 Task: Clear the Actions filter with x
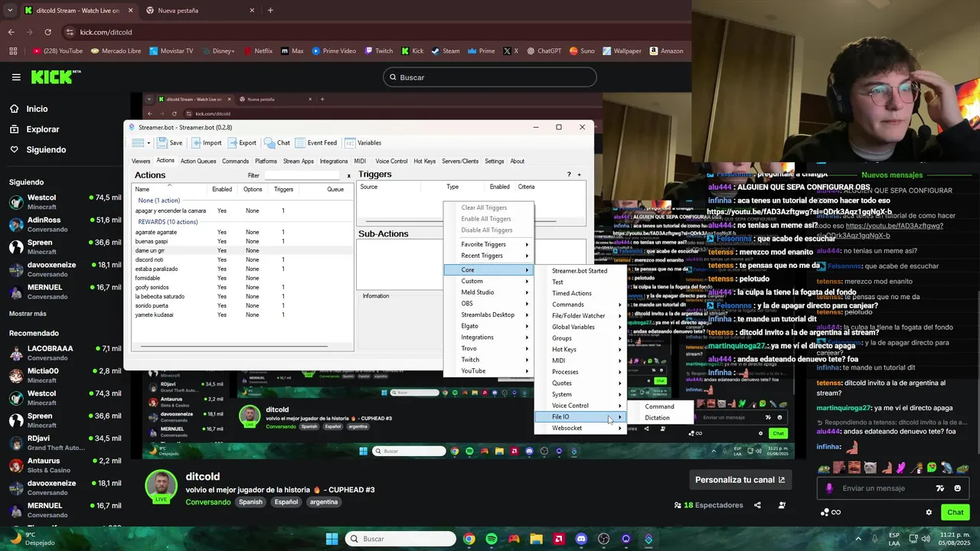(x=349, y=175)
